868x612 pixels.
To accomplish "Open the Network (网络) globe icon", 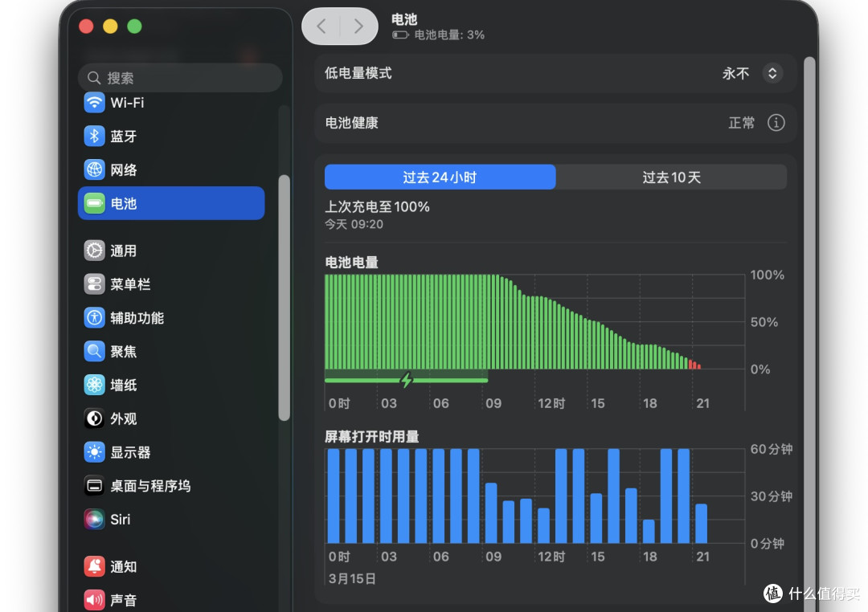I will (x=95, y=170).
